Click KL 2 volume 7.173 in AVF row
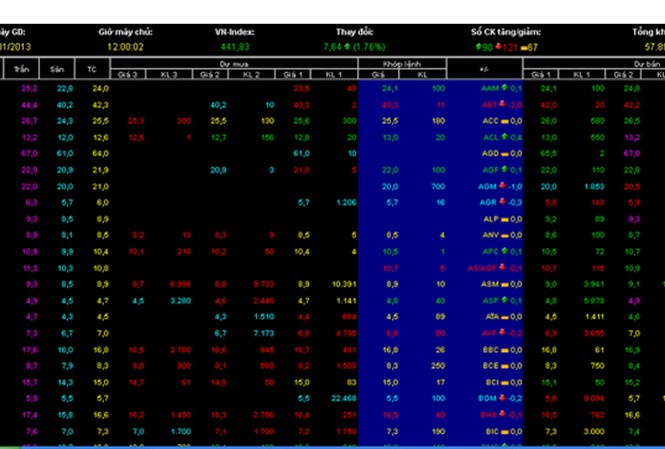 point(263,334)
